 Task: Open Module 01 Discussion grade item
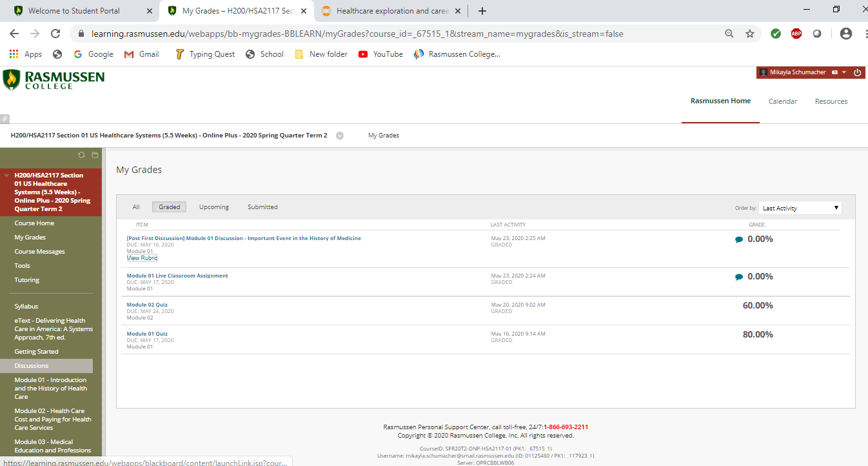244,238
